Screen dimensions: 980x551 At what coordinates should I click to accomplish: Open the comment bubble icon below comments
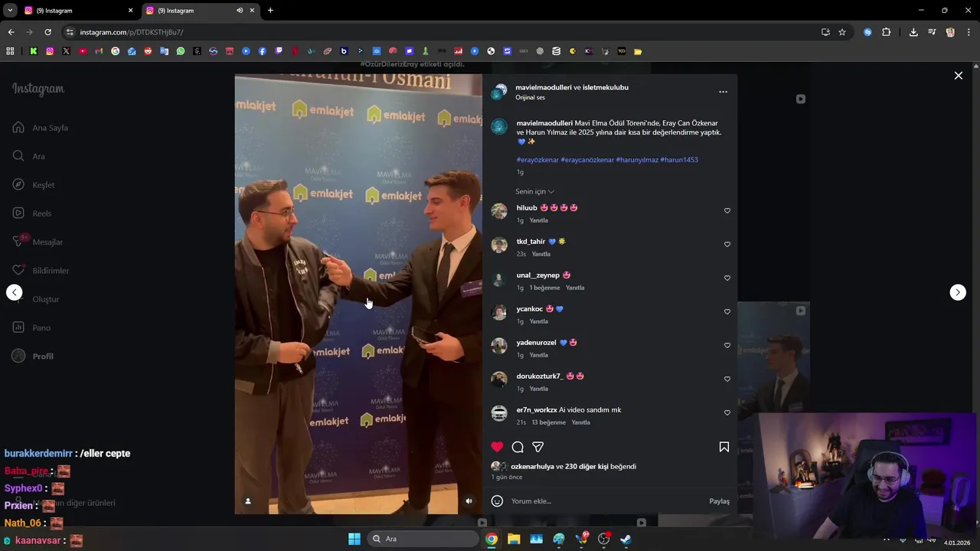click(x=518, y=447)
